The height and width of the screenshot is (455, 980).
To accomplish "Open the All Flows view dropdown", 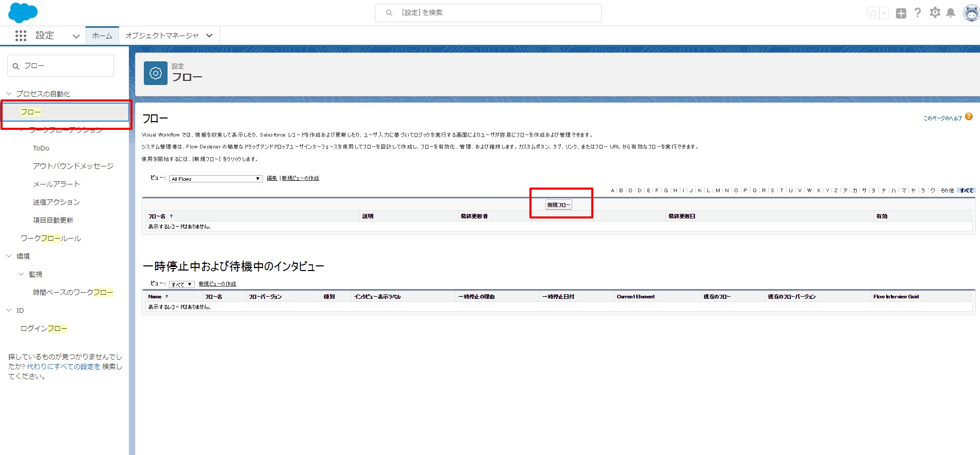I will tap(215, 179).
